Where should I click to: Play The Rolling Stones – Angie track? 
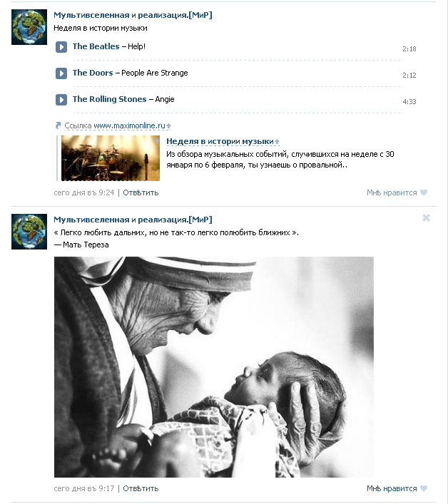(61, 100)
